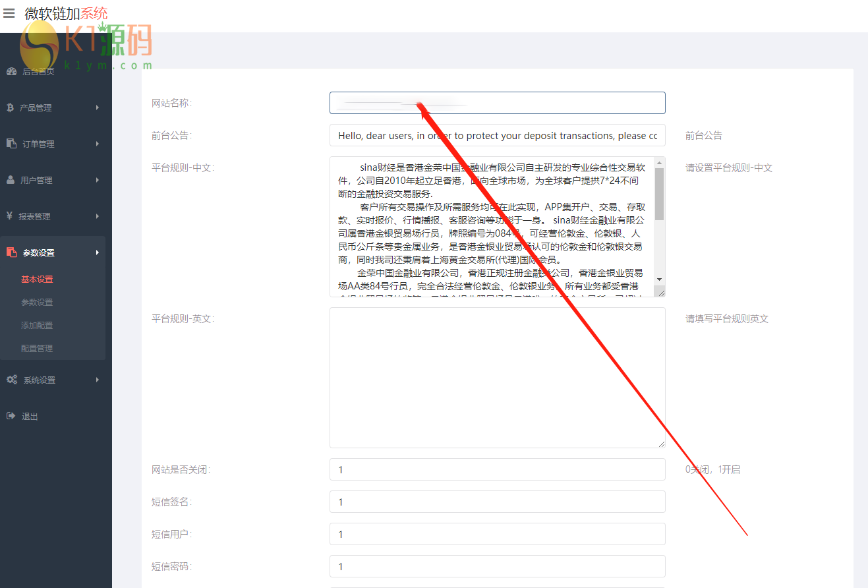Click the user icon beside 用户管理

[x=11, y=180]
